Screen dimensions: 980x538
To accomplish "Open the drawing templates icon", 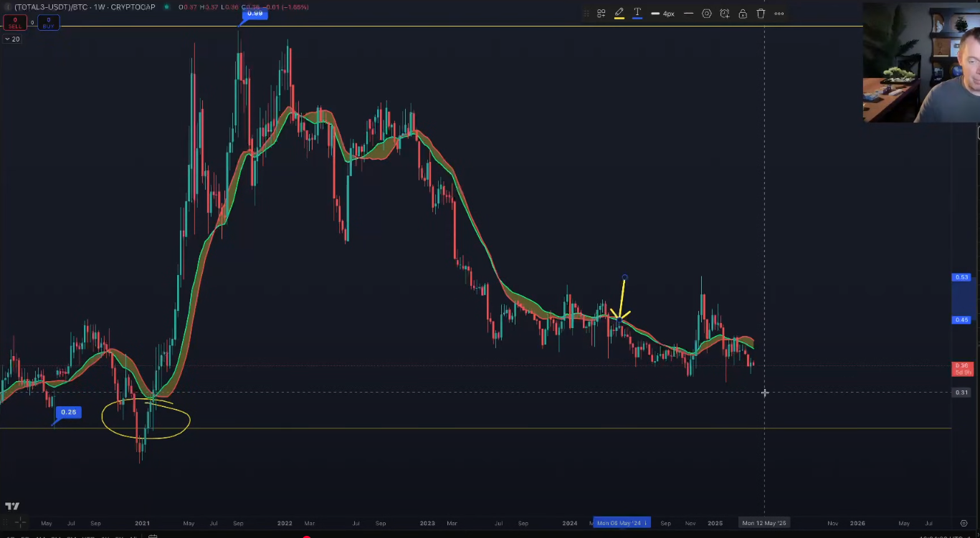I will 601,14.
